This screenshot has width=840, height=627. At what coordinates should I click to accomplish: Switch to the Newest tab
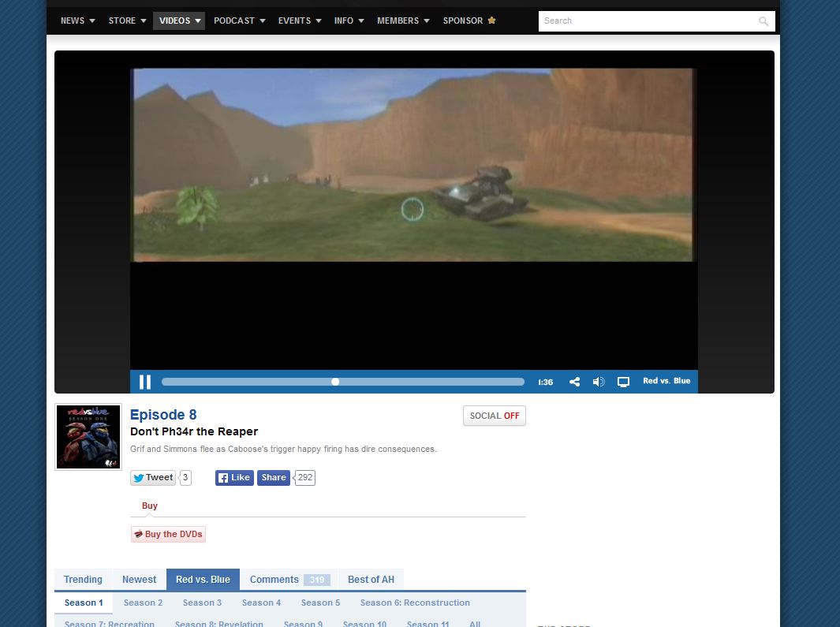coord(140,580)
